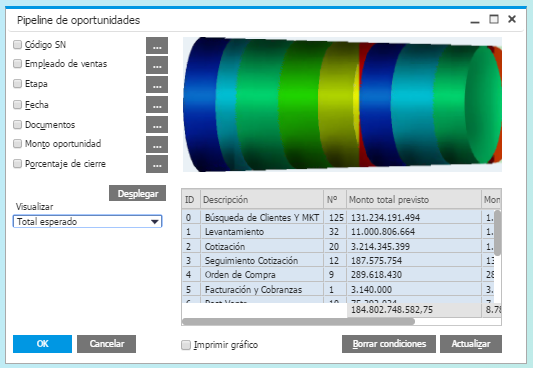Click the Actualizar button
Viewport: 533px width, 368px height.
click(471, 344)
